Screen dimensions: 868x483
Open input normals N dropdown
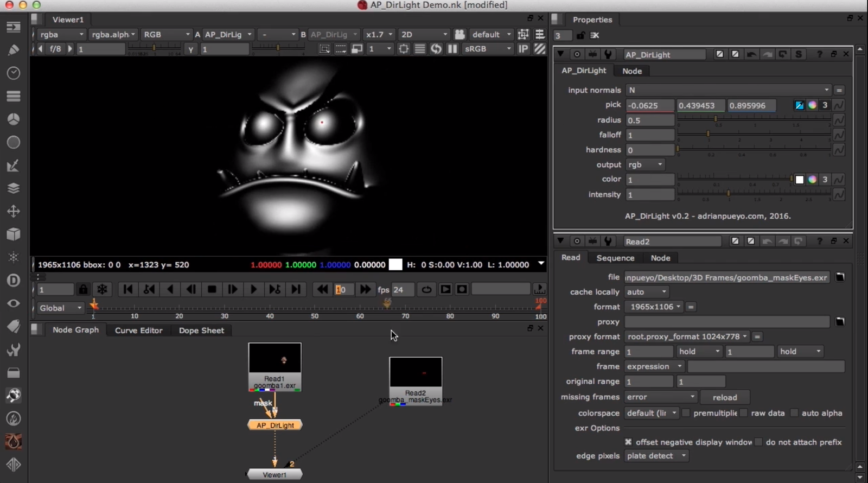(x=729, y=90)
